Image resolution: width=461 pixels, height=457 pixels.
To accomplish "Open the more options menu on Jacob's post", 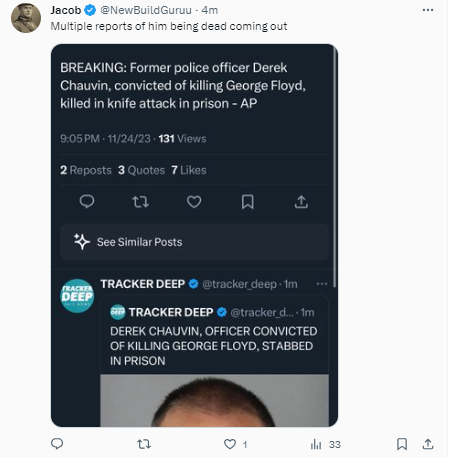I will pyautogui.click(x=428, y=10).
